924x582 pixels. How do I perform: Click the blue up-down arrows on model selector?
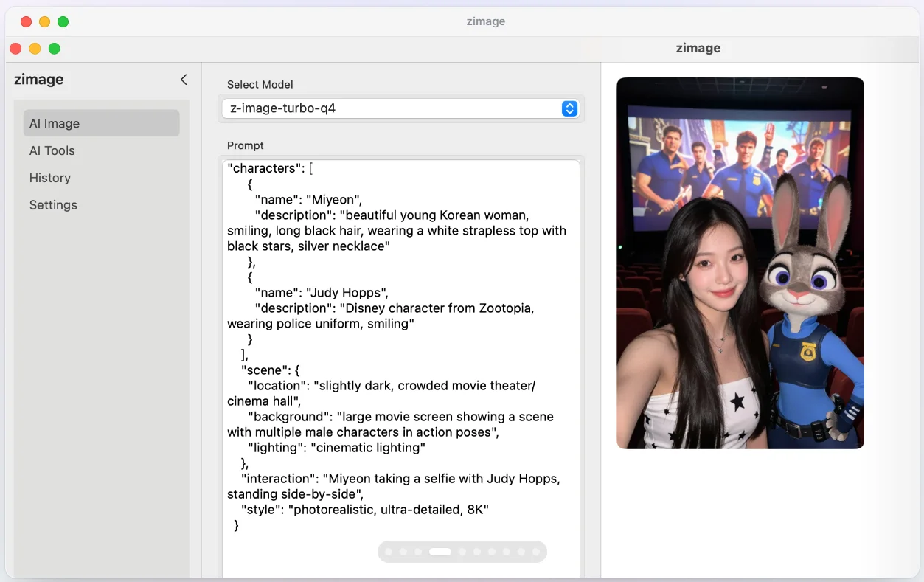[x=569, y=108]
